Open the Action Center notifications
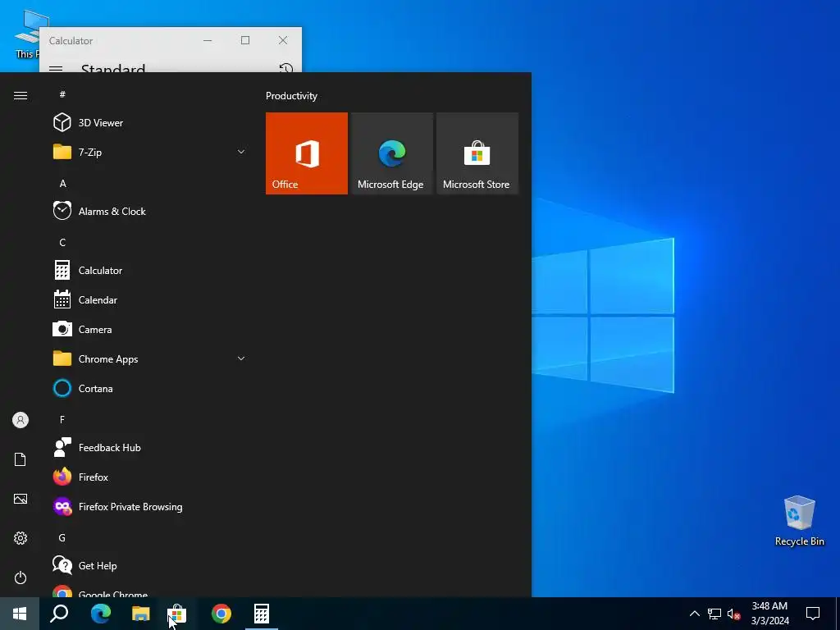Screen dimensions: 840x630 (813, 614)
